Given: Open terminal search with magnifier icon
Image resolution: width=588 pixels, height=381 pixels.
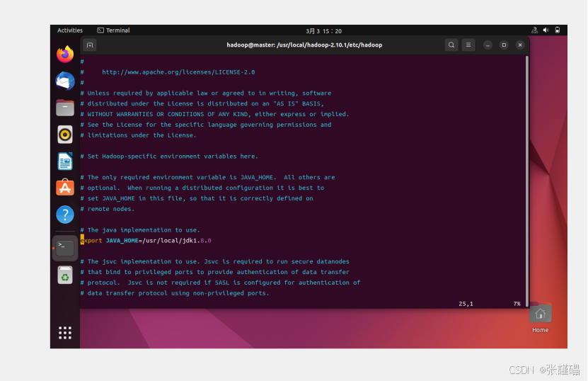Looking at the screenshot, I should [451, 45].
